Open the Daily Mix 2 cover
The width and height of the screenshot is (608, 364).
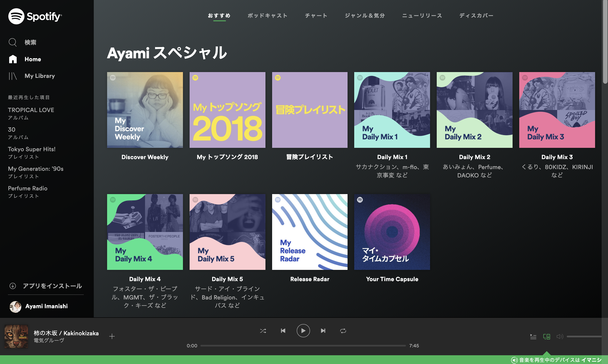474,110
